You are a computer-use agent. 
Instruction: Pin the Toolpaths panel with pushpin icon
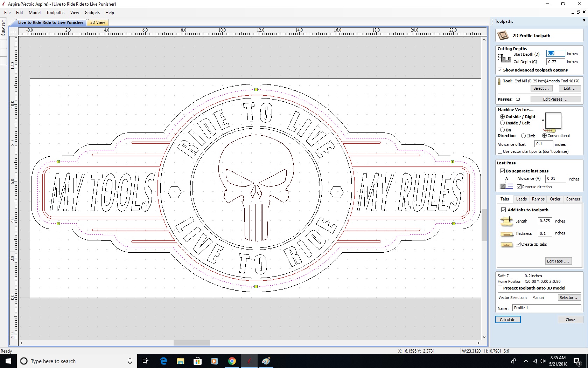pyautogui.click(x=584, y=21)
